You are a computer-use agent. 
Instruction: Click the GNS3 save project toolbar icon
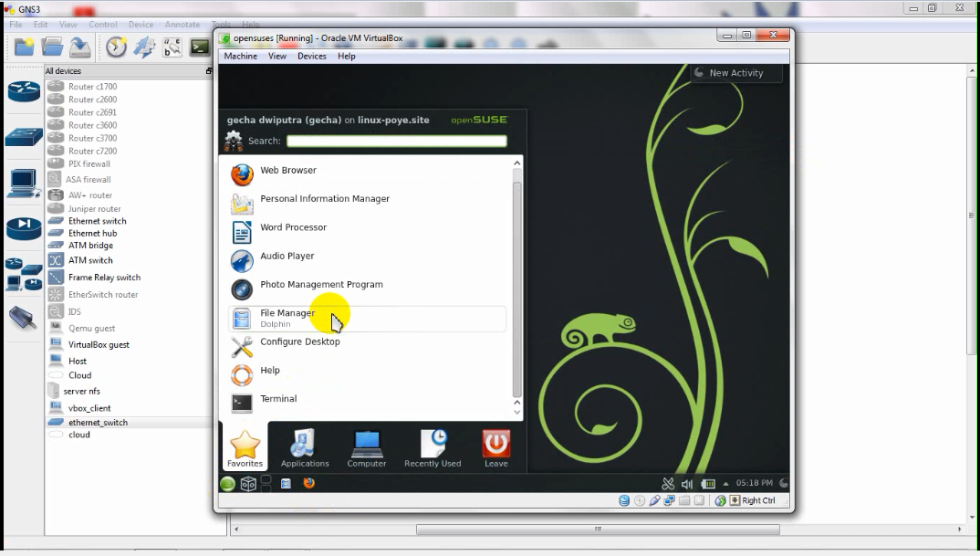pyautogui.click(x=80, y=47)
